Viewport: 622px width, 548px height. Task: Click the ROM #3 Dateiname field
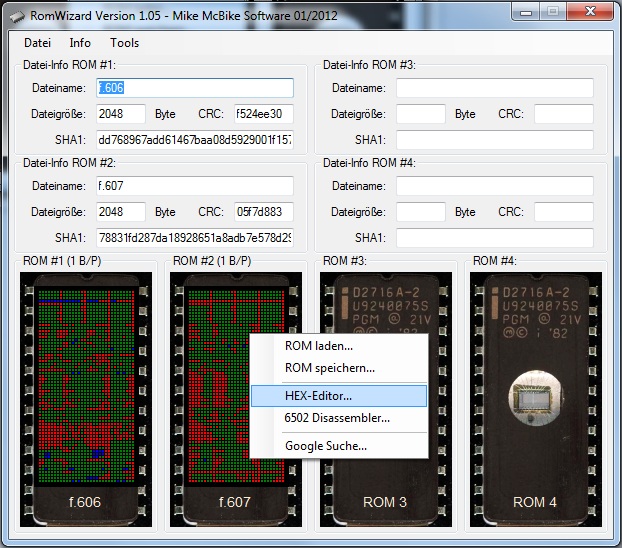coord(494,88)
